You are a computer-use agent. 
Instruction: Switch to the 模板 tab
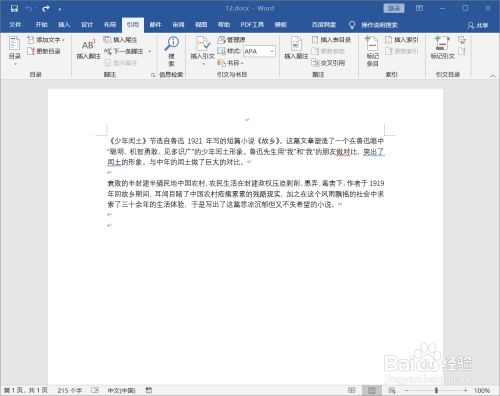coord(281,25)
